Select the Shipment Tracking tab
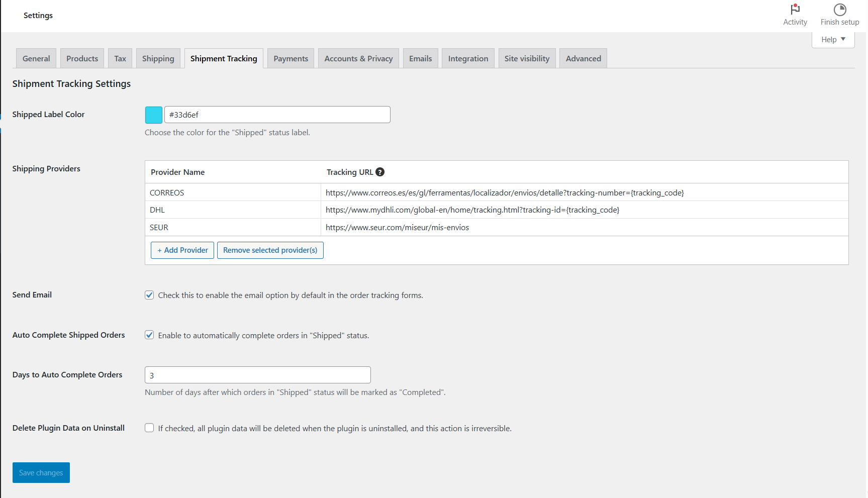 point(224,58)
